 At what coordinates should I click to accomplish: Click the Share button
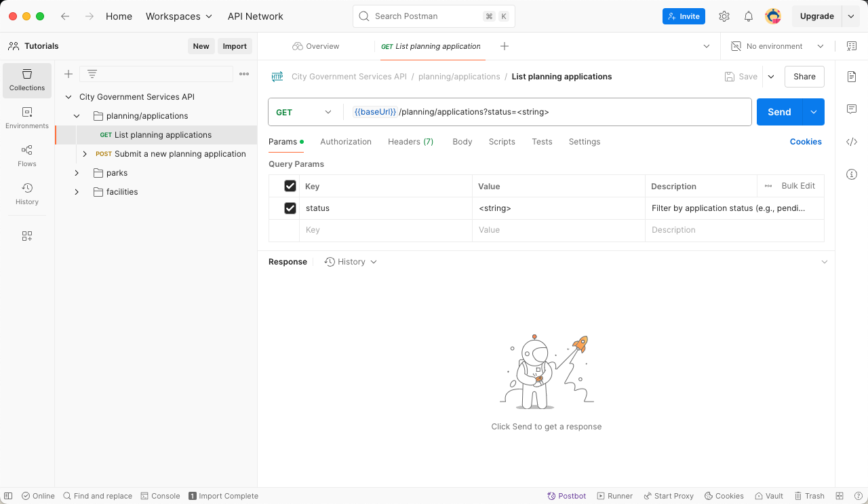pos(804,77)
